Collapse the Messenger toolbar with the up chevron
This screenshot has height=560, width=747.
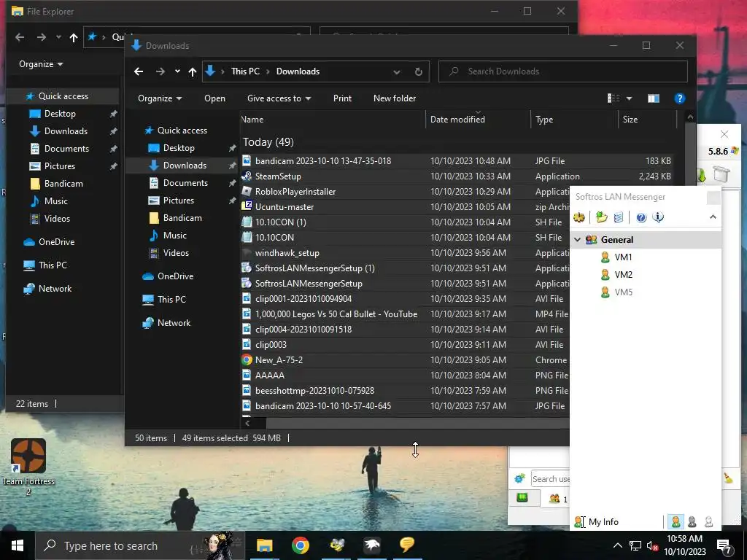[713, 217]
